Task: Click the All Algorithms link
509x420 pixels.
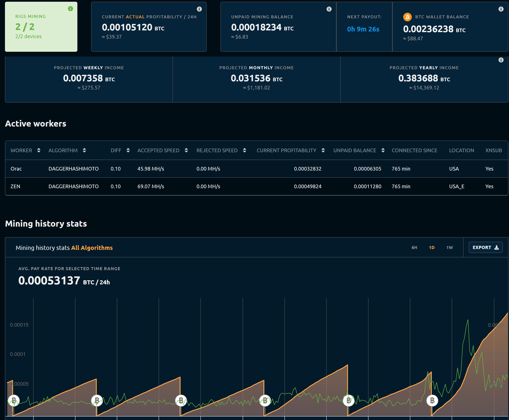Action: point(92,248)
